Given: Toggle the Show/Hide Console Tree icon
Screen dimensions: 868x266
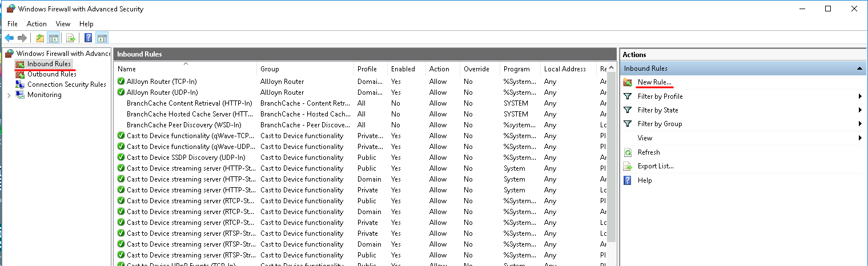Looking at the screenshot, I should click(x=53, y=38).
